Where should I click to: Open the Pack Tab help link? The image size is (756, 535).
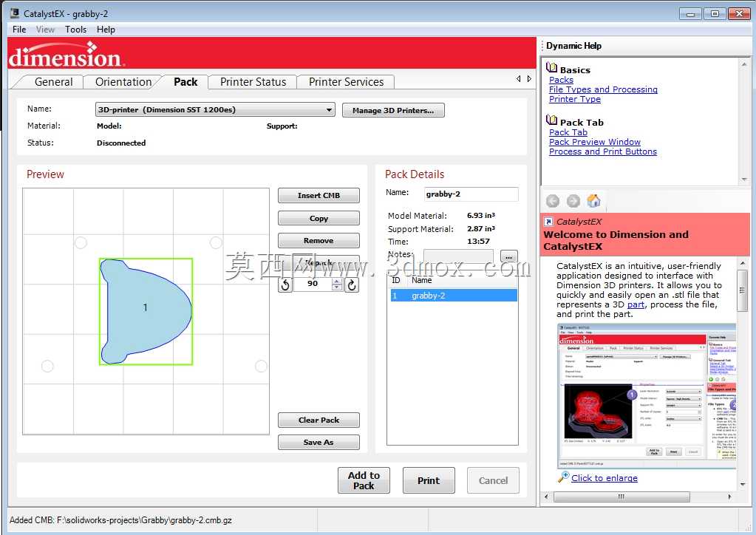tap(568, 132)
